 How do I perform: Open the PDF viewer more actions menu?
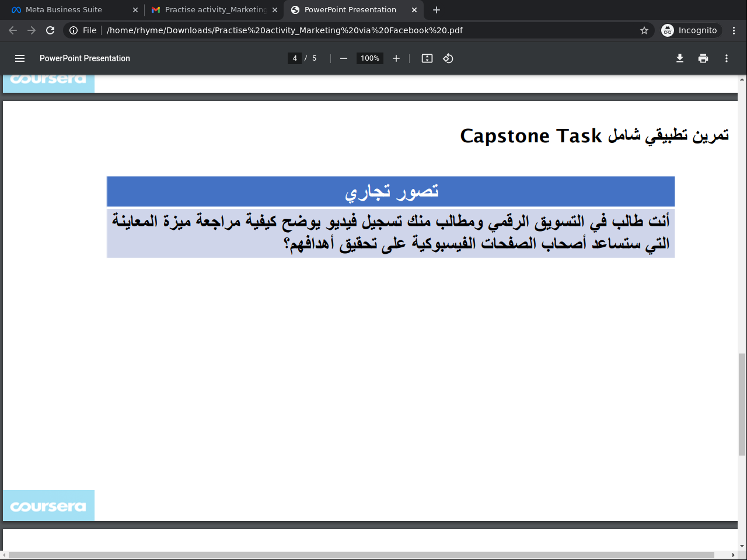[727, 58]
